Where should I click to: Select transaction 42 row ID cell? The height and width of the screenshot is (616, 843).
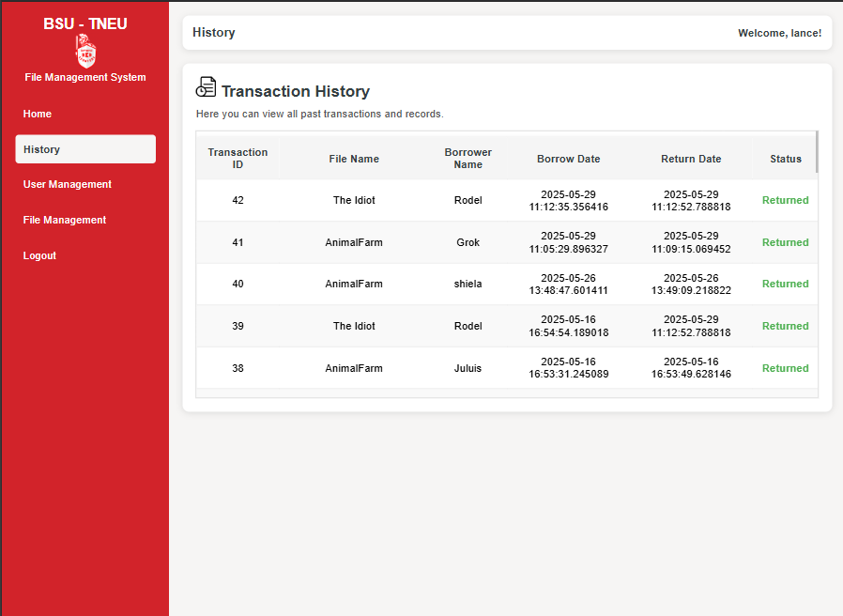[238, 200]
